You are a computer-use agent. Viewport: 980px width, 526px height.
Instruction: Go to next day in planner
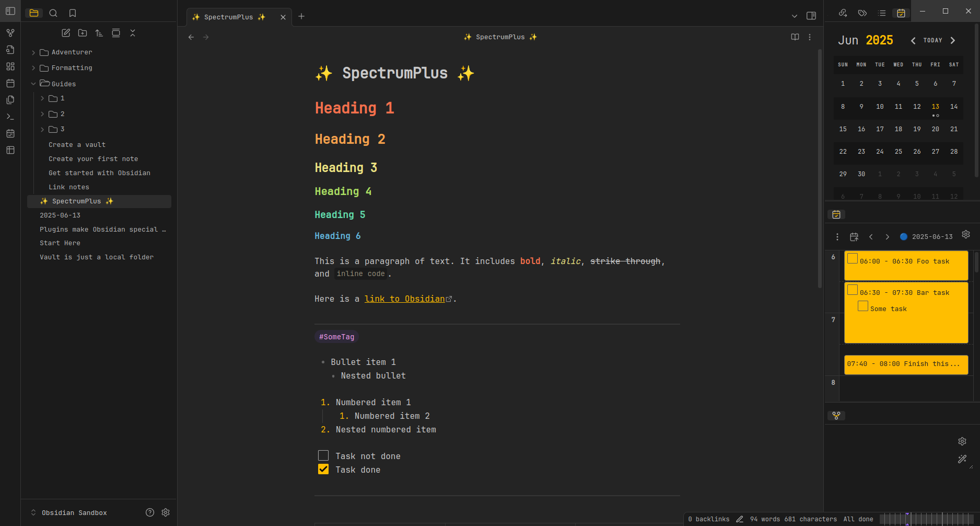[887, 237]
